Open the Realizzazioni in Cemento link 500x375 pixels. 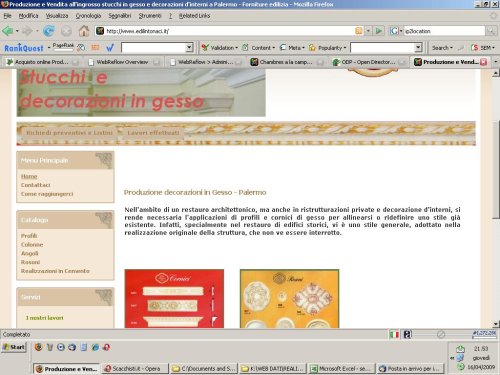[55, 271]
